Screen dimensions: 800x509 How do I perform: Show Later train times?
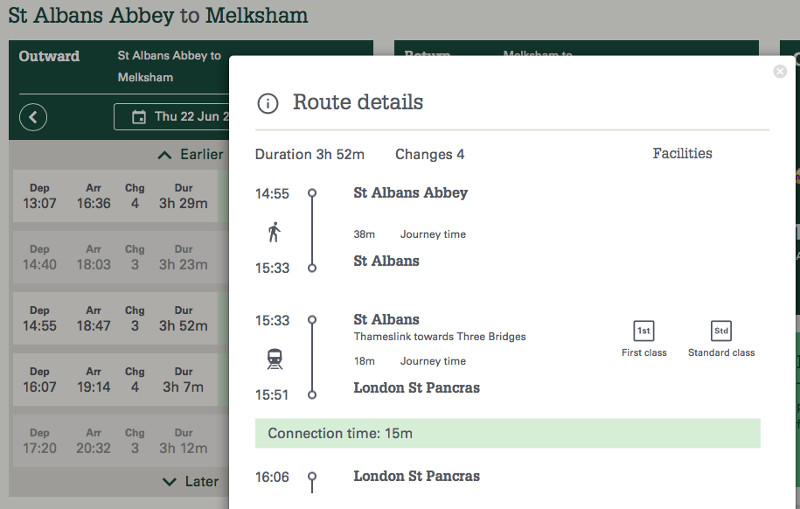click(190, 481)
